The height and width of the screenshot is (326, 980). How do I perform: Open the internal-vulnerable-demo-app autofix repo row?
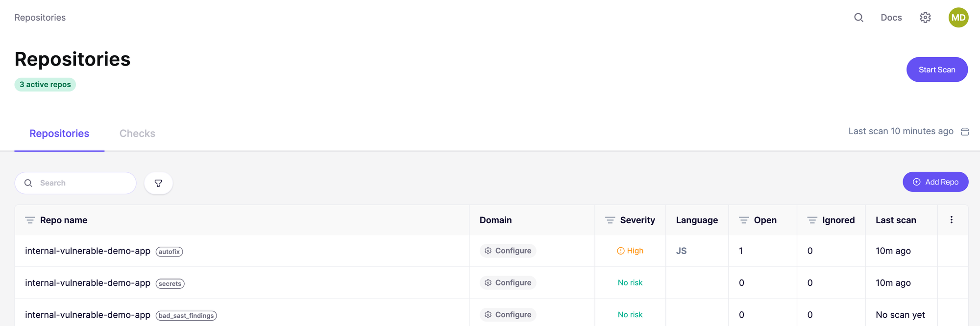click(x=491, y=251)
